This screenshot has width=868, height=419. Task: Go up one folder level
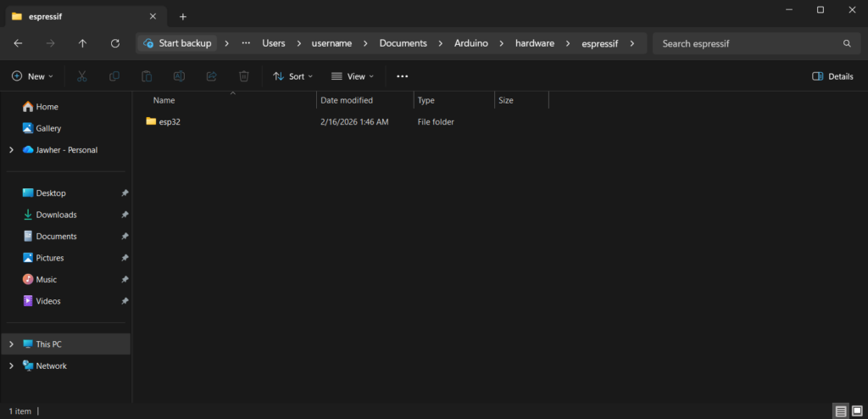[82, 43]
